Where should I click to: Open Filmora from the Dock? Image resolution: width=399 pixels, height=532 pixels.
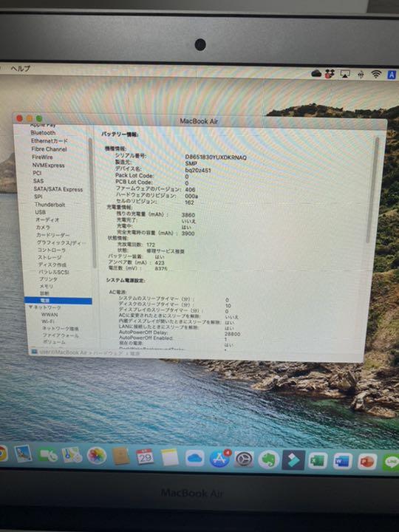click(293, 460)
